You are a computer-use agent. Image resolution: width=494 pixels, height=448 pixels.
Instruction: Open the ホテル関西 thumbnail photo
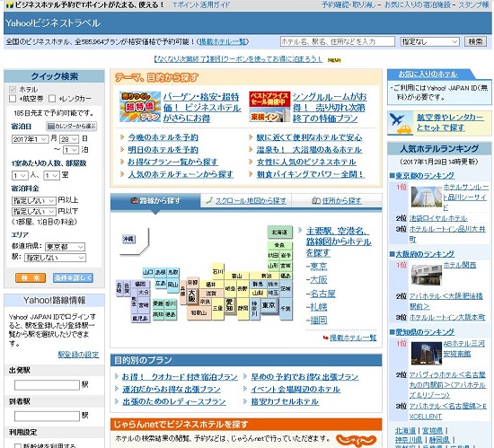[x=427, y=275]
